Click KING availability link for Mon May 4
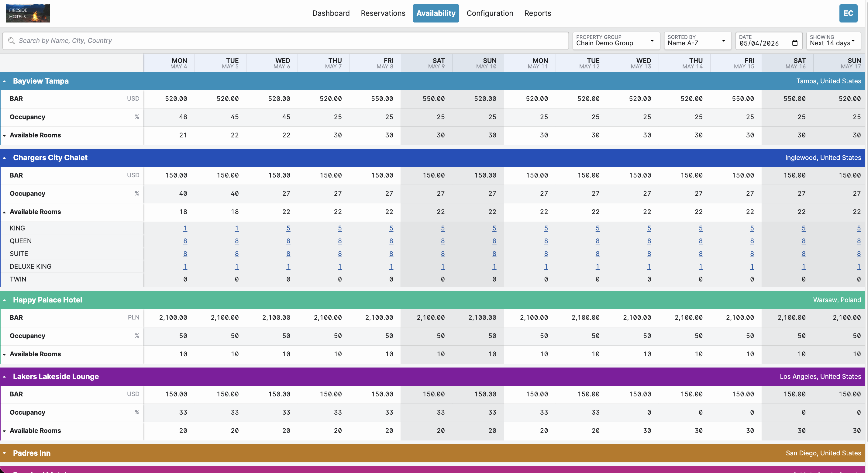868x473 pixels. [x=185, y=228]
